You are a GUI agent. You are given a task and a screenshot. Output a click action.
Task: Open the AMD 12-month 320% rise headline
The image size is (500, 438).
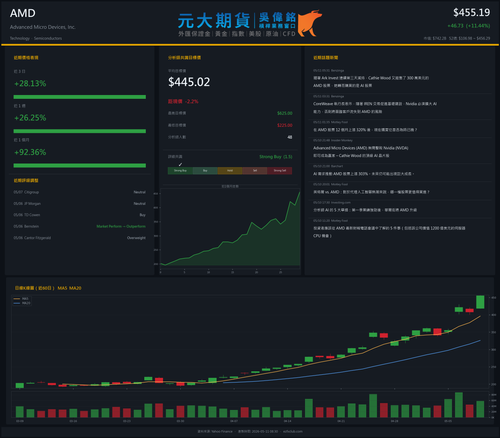click(x=365, y=130)
